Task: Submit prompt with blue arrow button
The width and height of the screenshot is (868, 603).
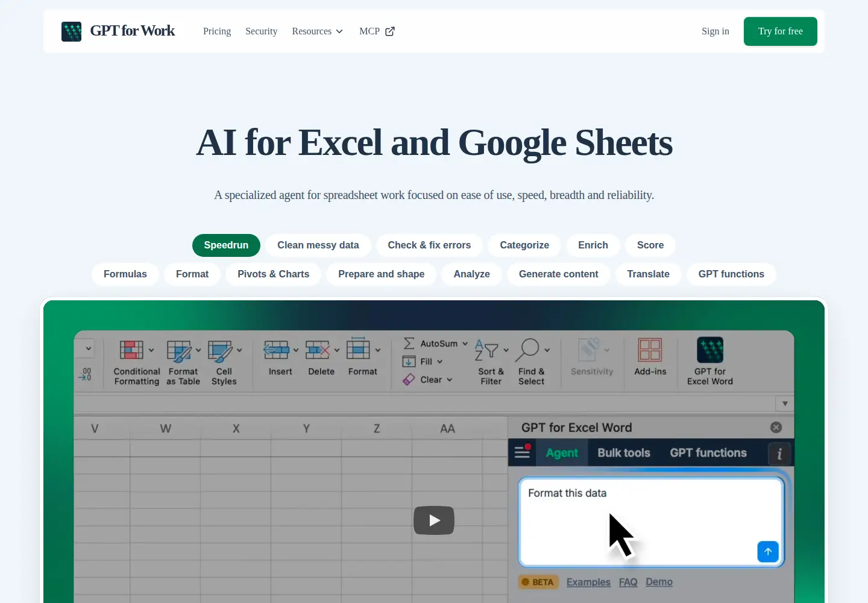Action: 768,551
